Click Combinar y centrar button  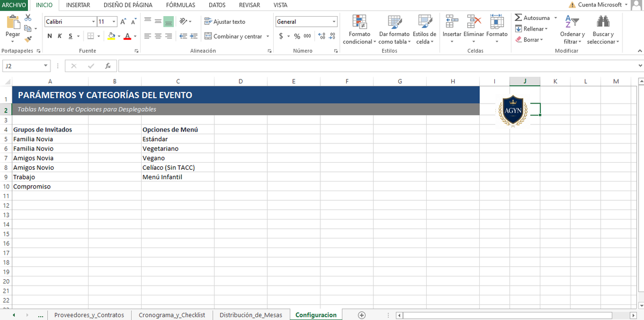point(233,36)
